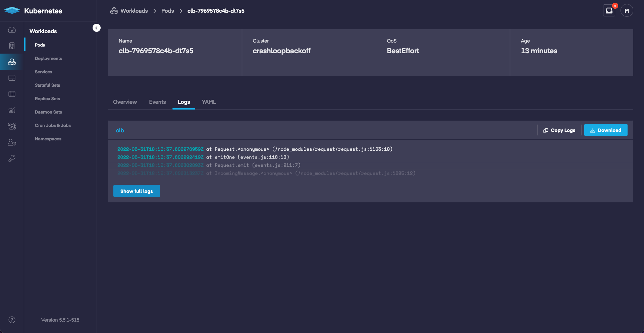The width and height of the screenshot is (644, 333).
Task: Select the Workloads cubes icon in sidebar
Action: point(12,62)
